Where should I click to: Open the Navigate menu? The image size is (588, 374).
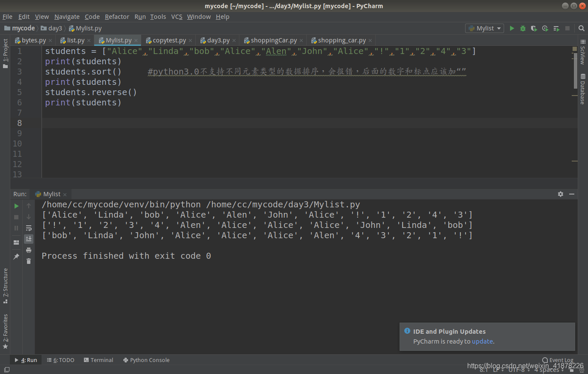coord(67,17)
